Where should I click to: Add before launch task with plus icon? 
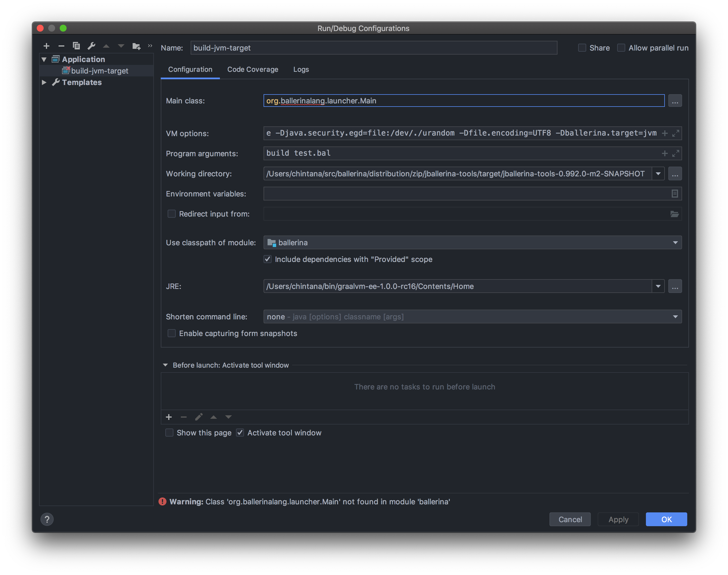point(169,417)
